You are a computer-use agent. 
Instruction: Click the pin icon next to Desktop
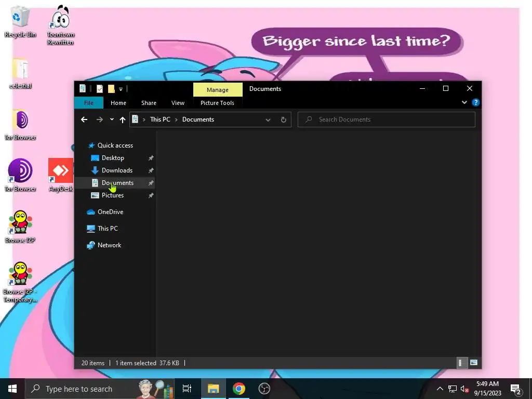point(151,158)
